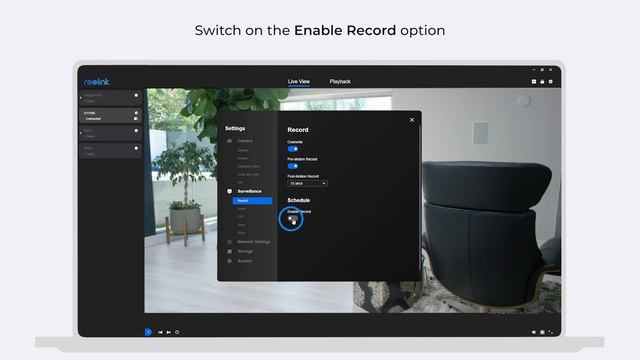
Task: Switch to the Playback tab
Action: [x=340, y=82]
